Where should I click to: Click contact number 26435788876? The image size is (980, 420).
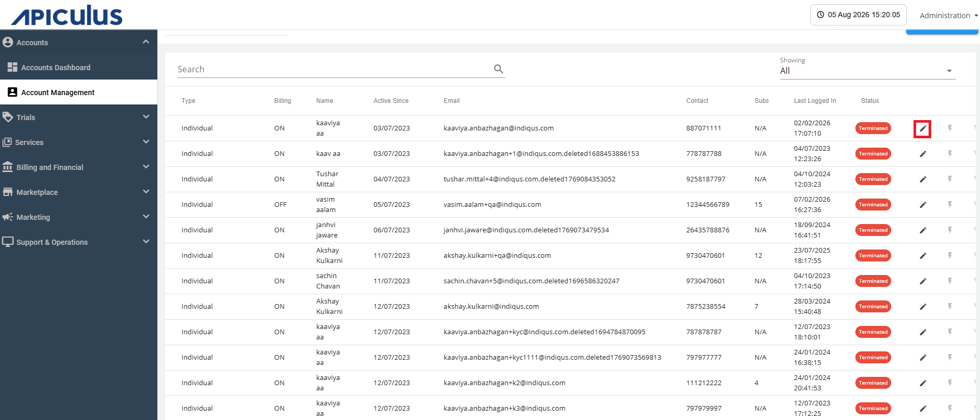[708, 230]
